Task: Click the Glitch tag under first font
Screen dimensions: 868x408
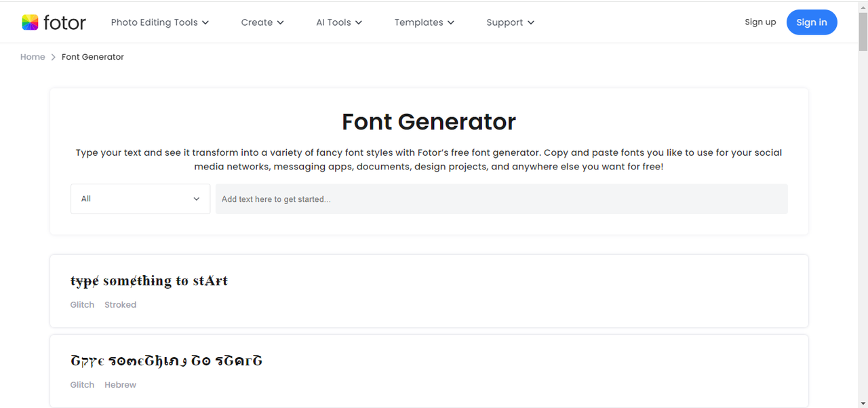Action: click(82, 305)
